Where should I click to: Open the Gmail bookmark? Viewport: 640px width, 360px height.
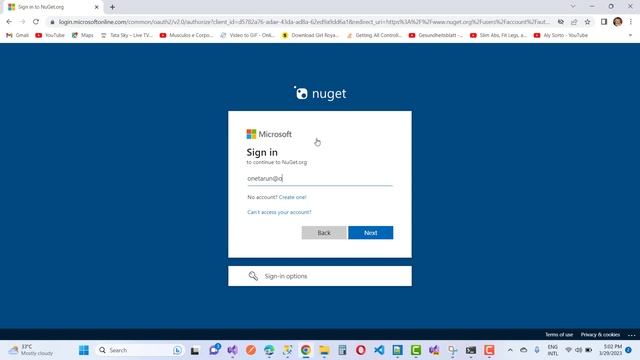(x=18, y=36)
